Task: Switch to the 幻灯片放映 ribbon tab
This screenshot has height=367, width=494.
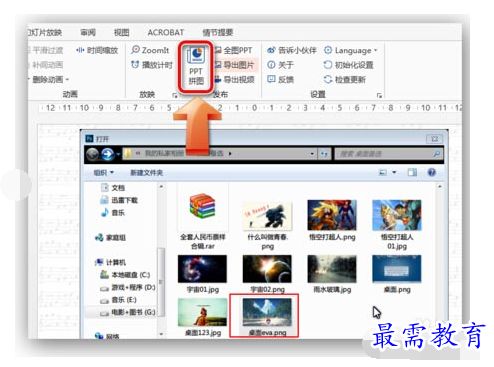Action: [x=45, y=32]
